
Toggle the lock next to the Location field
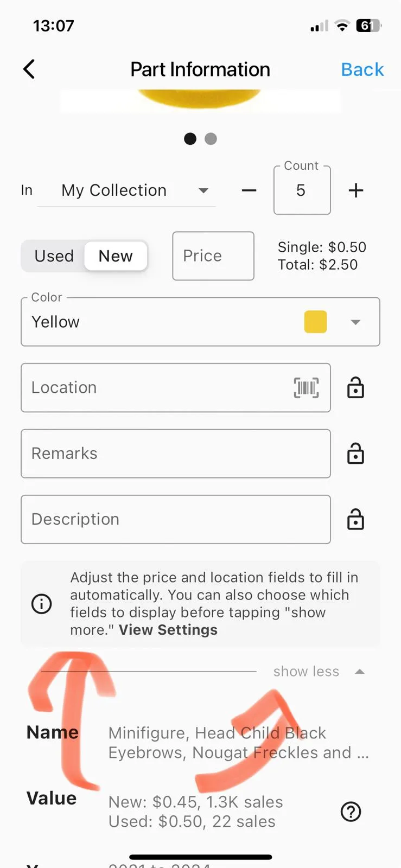(x=355, y=388)
